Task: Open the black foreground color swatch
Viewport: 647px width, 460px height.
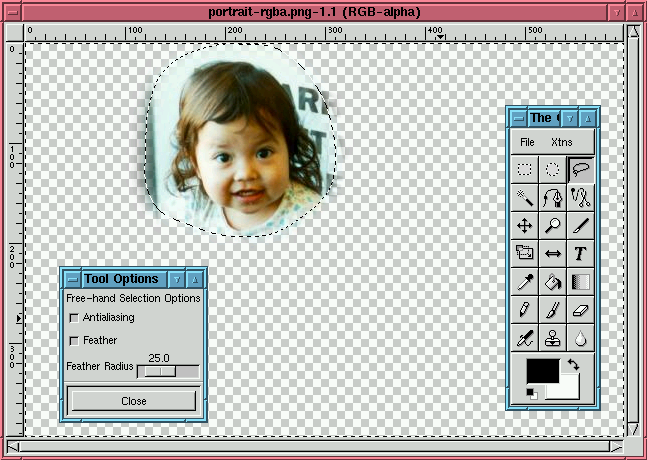Action: pos(541,369)
